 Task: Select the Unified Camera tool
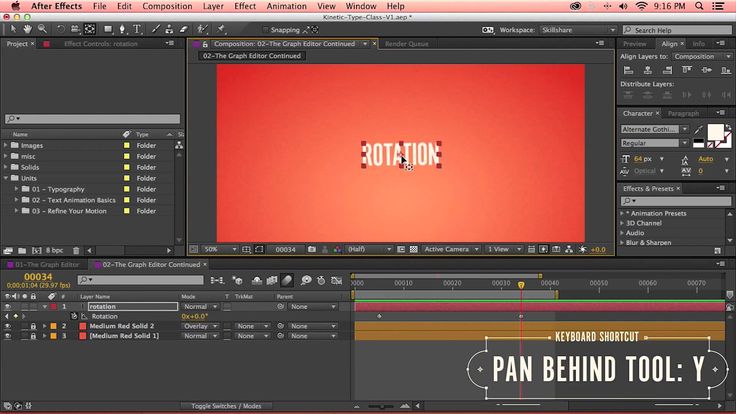75,29
